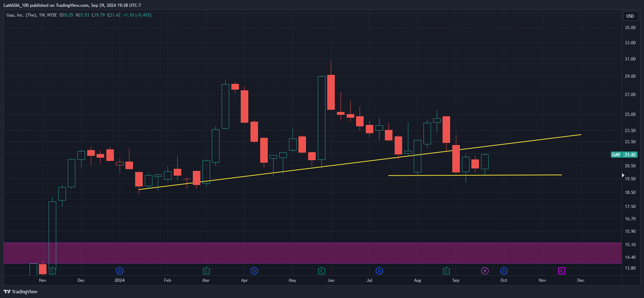The image size is (644, 298).
Task: Click the TradingView logo
Action: [21, 292]
